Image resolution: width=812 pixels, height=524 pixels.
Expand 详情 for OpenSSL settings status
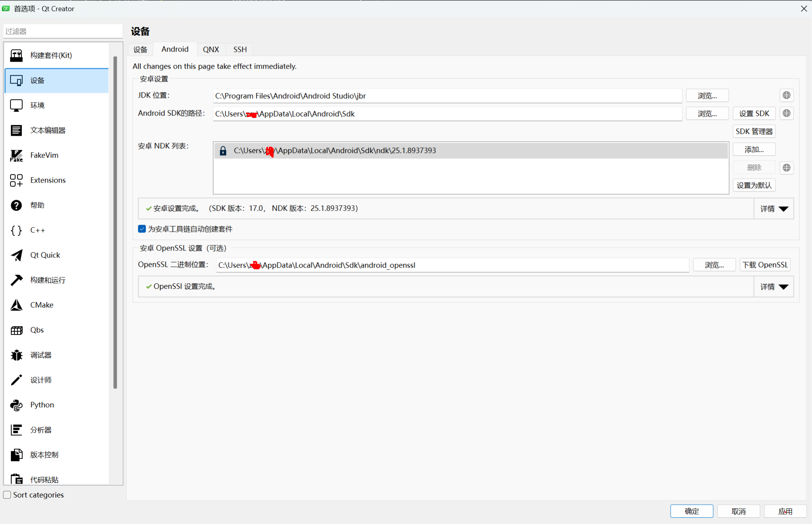774,287
